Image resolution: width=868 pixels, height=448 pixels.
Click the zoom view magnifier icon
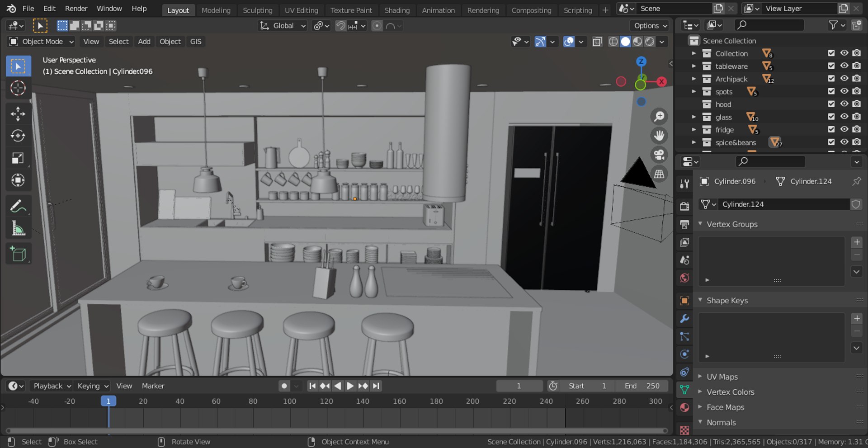coord(659,116)
